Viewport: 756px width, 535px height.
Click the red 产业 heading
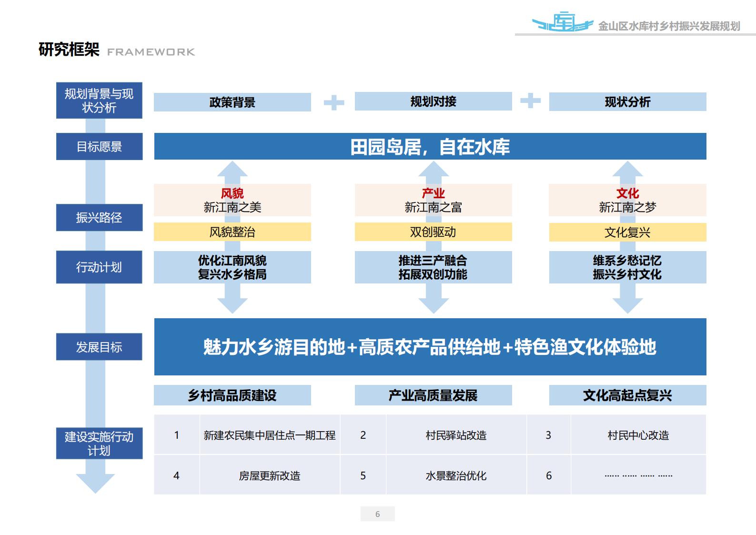click(433, 193)
